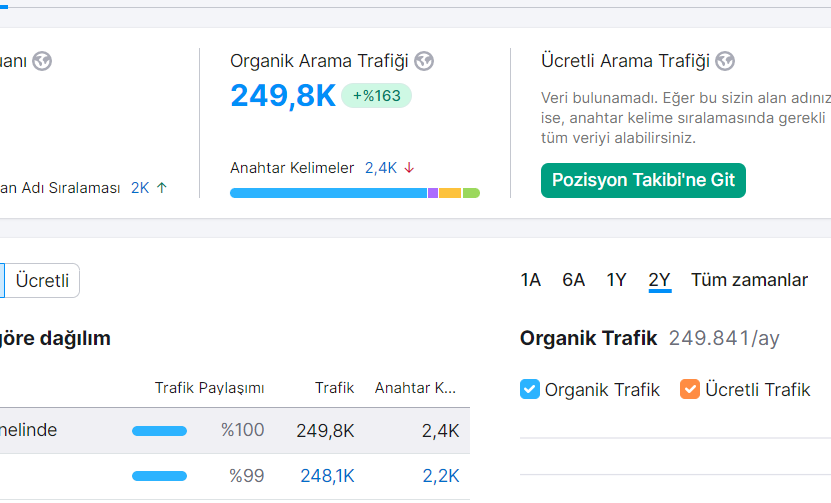Select the Tüm zamanlar range
The height and width of the screenshot is (503, 831).
[749, 280]
